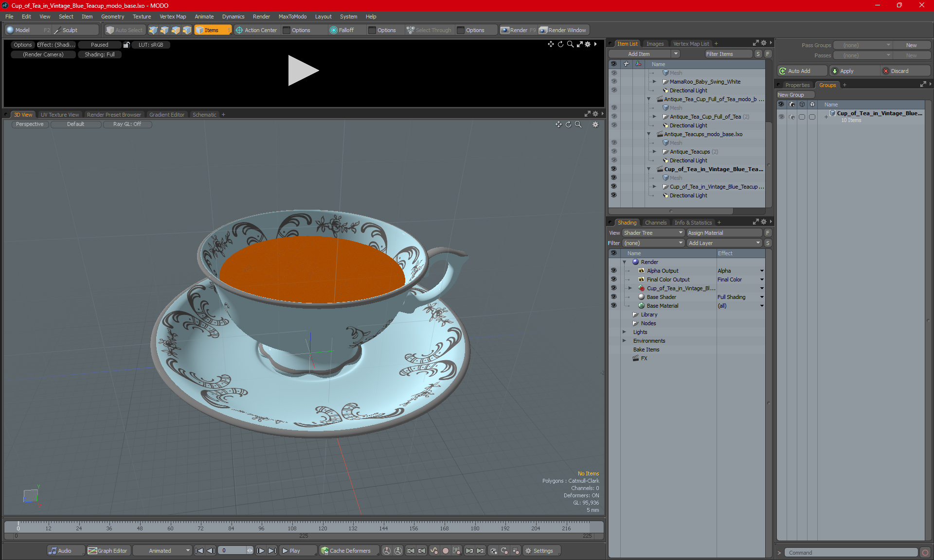Toggle the preview lock icon
The image size is (934, 560).
tap(126, 45)
